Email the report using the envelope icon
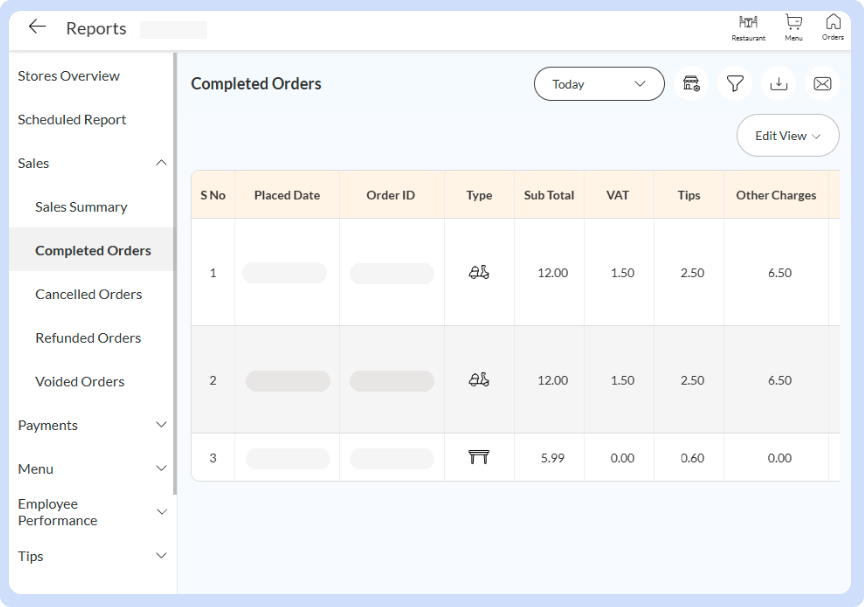Screen dimensions: 864x607 tap(822, 84)
